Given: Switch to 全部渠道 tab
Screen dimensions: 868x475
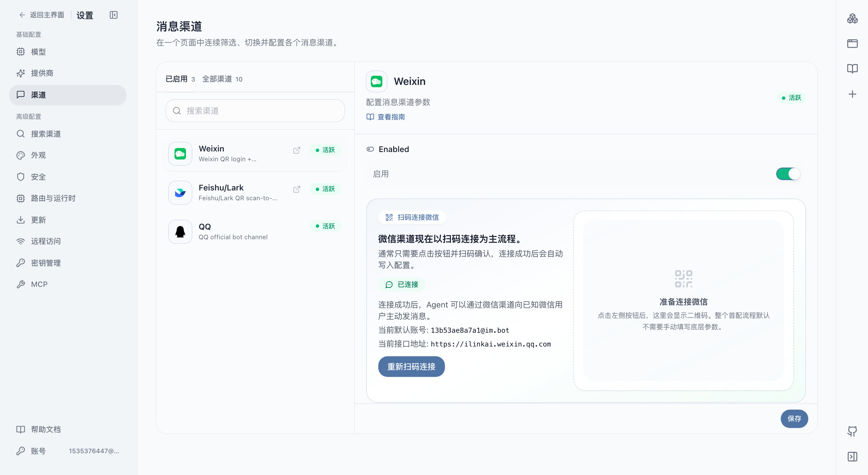Looking at the screenshot, I should [x=222, y=79].
